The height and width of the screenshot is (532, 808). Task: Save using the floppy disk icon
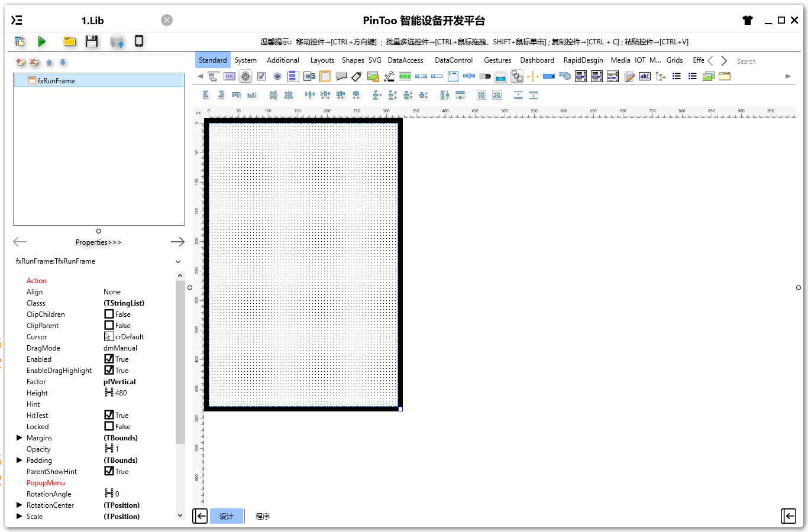(92, 41)
